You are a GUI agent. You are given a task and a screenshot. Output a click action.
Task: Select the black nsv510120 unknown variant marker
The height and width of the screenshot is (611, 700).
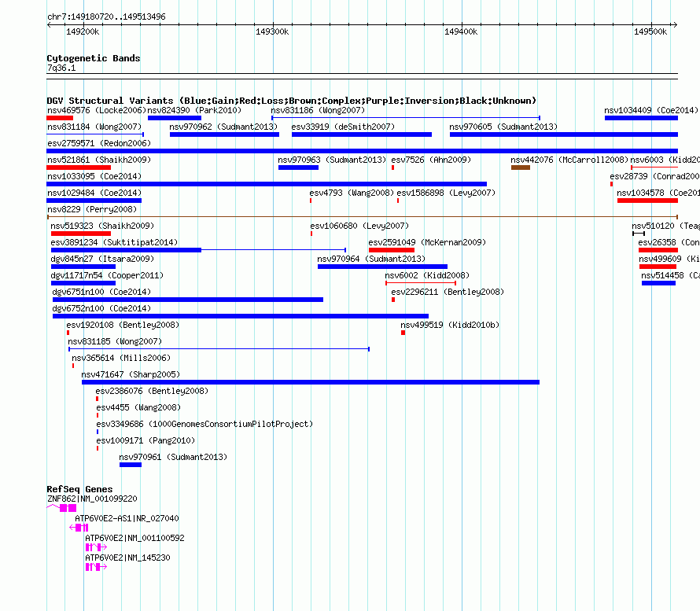(x=639, y=234)
